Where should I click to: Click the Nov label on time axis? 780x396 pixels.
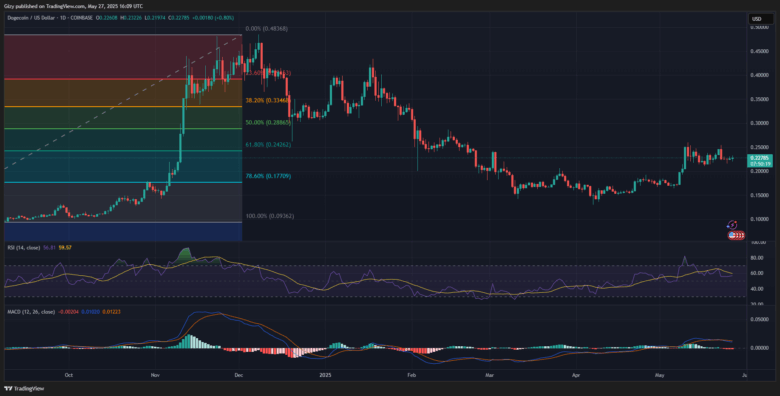(x=155, y=374)
